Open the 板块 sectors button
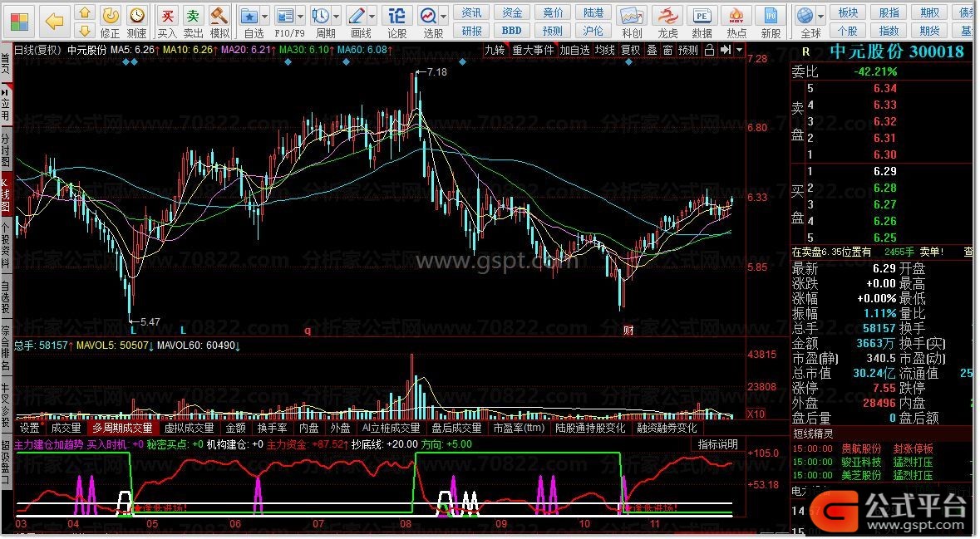Viewport: 980px width, 539px height. point(848,12)
